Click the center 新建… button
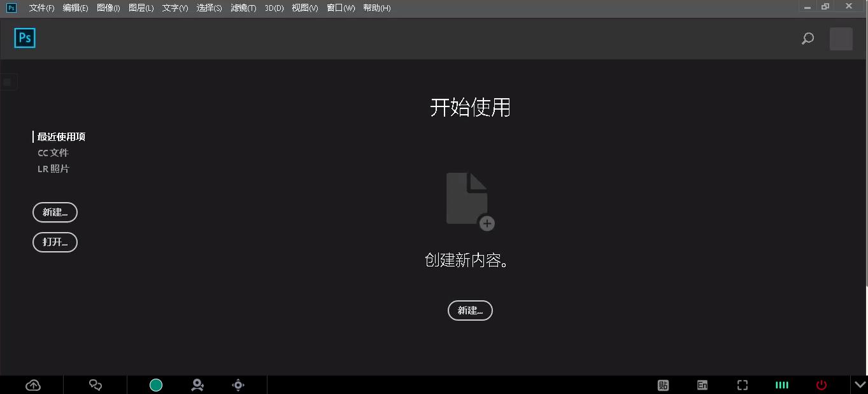Viewport: 868px width, 394px height. coord(470,310)
